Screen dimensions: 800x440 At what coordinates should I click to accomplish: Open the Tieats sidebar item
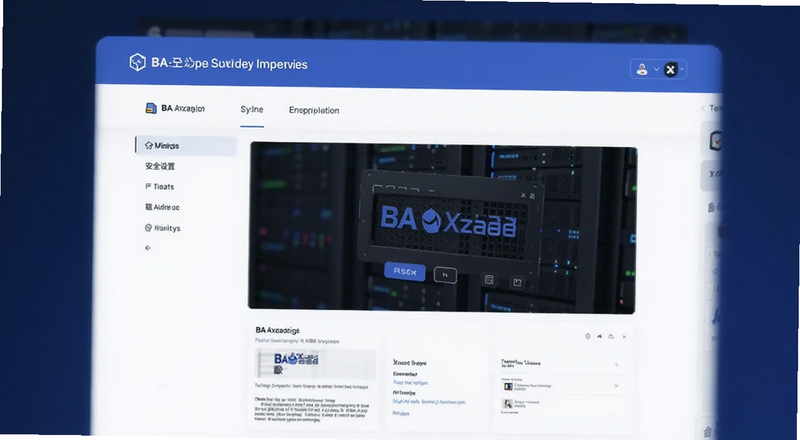coord(159,187)
